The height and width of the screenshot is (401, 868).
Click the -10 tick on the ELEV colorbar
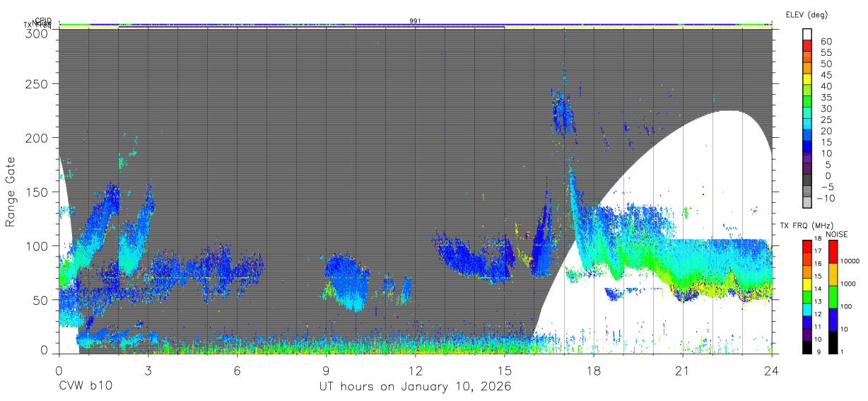[x=824, y=197]
